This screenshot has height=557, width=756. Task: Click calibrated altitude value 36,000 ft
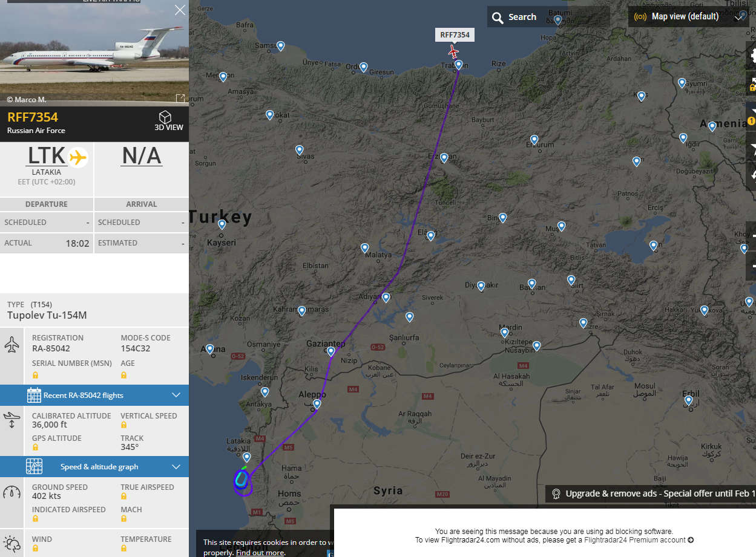tap(50, 425)
